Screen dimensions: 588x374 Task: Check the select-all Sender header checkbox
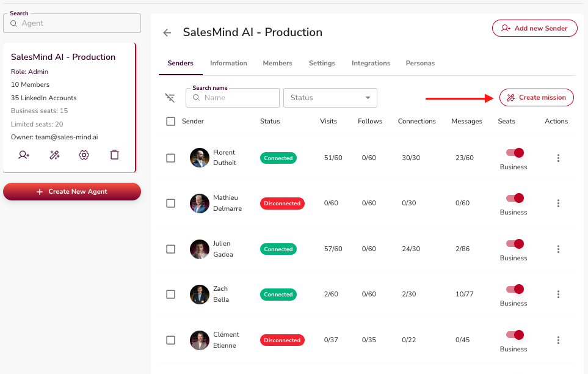[x=171, y=122]
